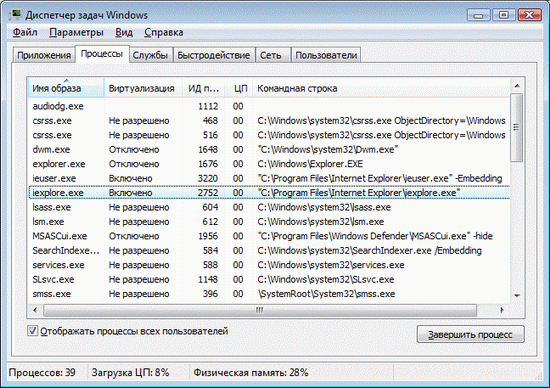
Task: Select the audiodg.exe process row
Action: [269, 106]
